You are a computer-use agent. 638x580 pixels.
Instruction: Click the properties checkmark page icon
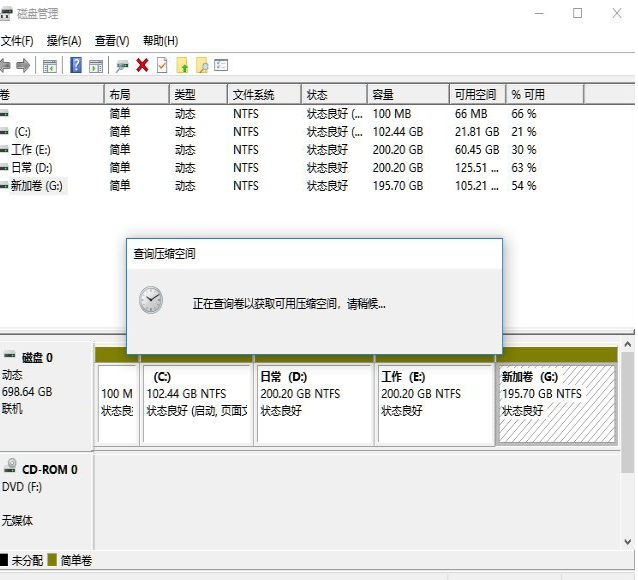pyautogui.click(x=161, y=65)
